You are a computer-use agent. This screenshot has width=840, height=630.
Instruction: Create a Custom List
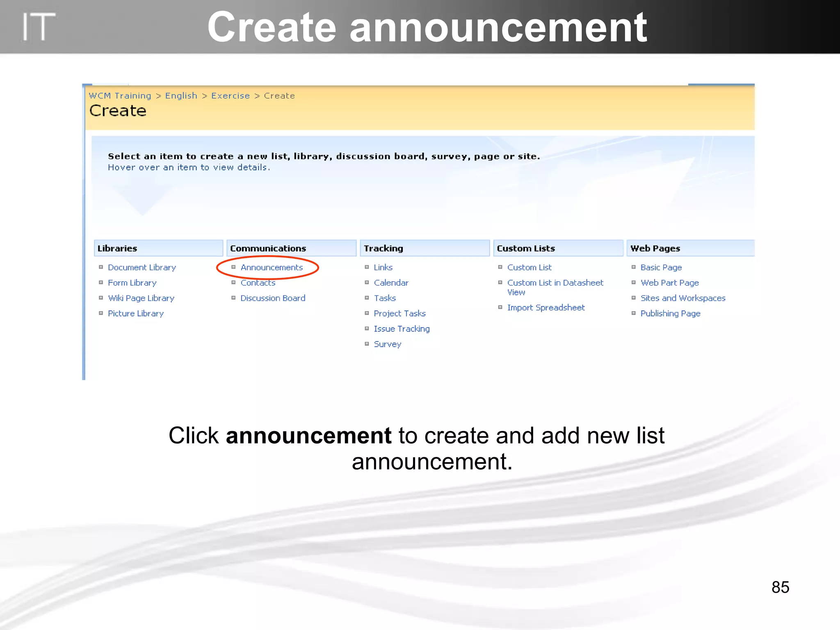pos(530,267)
